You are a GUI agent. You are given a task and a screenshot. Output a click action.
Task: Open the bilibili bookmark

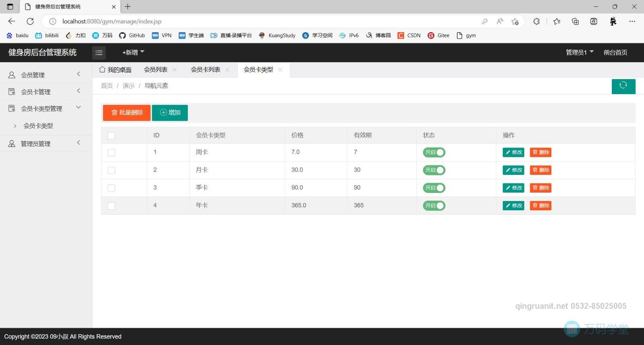pyautogui.click(x=47, y=35)
